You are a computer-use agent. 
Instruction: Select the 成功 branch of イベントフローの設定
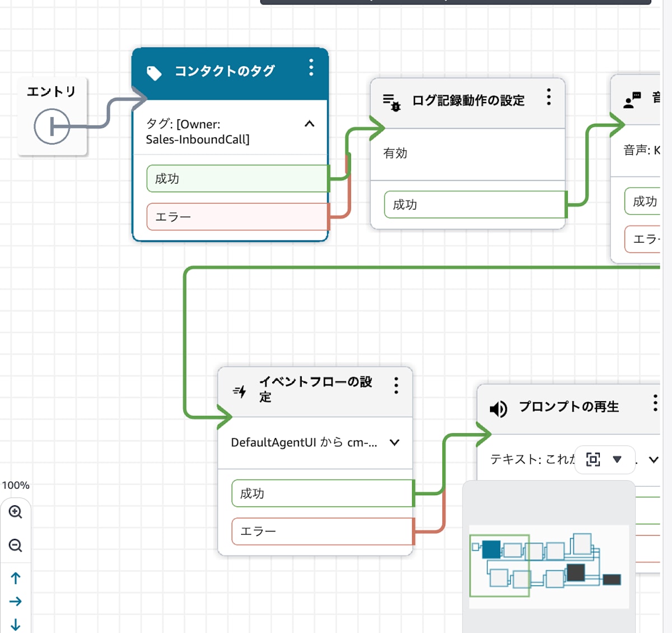click(x=323, y=494)
